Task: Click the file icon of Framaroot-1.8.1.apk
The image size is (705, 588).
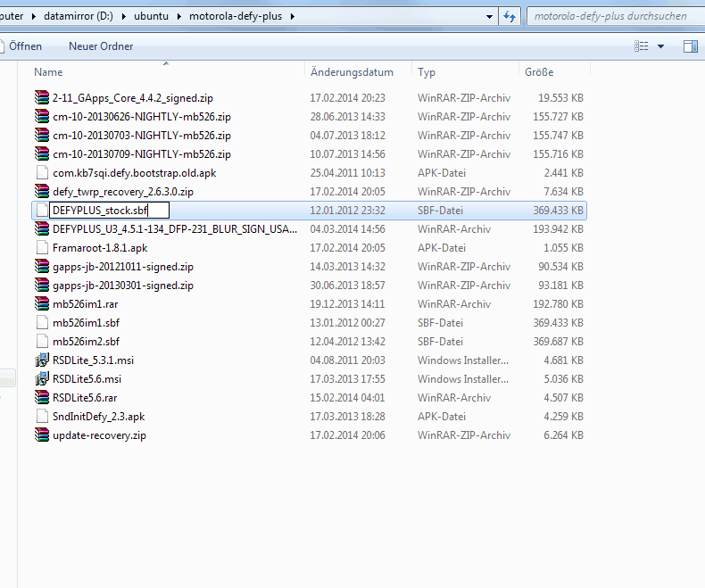Action: click(42, 248)
